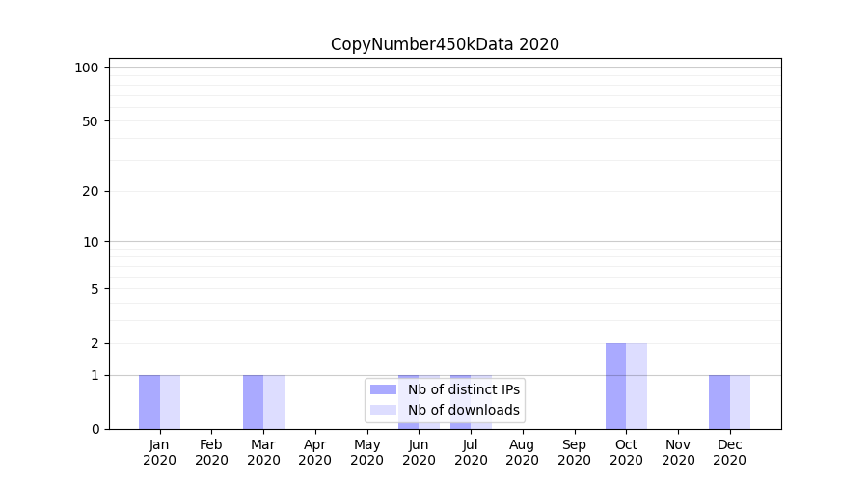The width and height of the screenshot is (868, 482).
Task: Click the January distinct IPs bar
Action: point(149,402)
